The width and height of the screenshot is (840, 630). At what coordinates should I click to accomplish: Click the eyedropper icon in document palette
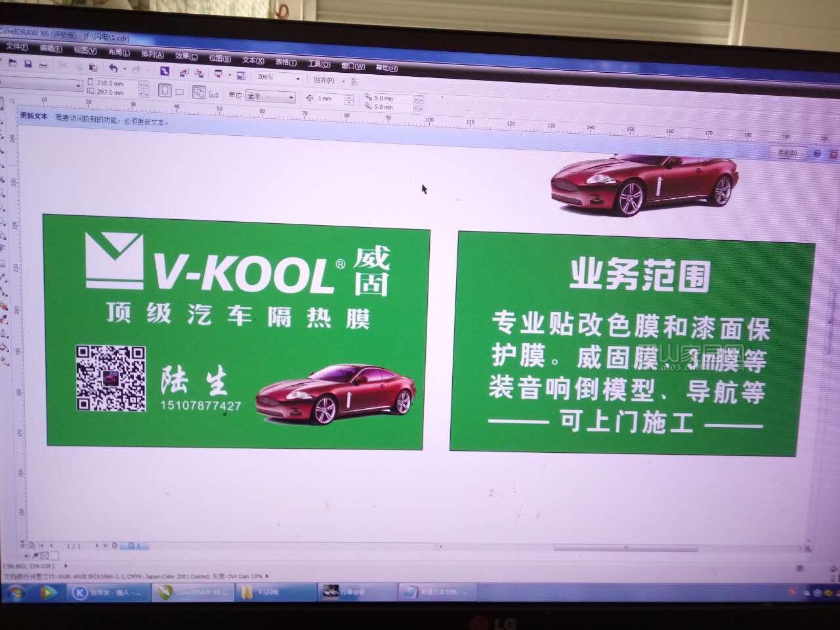point(35,555)
